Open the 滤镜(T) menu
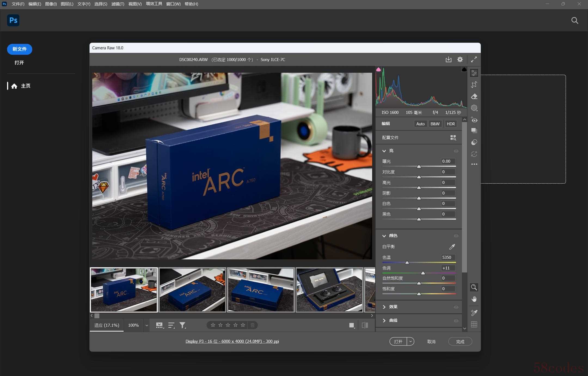Viewport: 588px width, 376px height. 118,4
